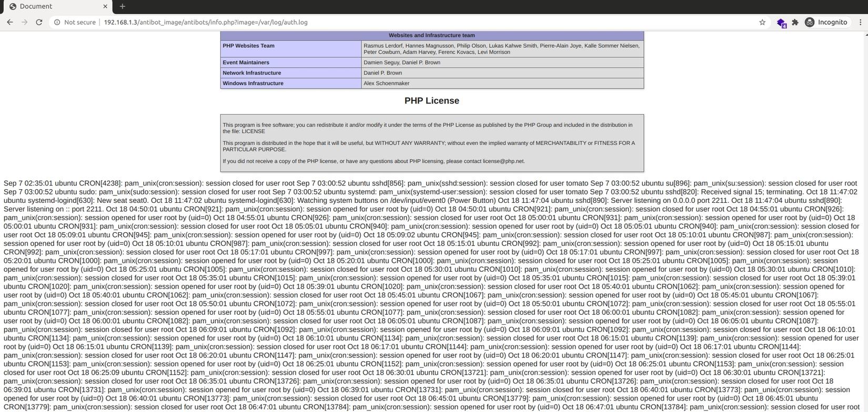Open the purple extension icon in the toolbar

[781, 23]
